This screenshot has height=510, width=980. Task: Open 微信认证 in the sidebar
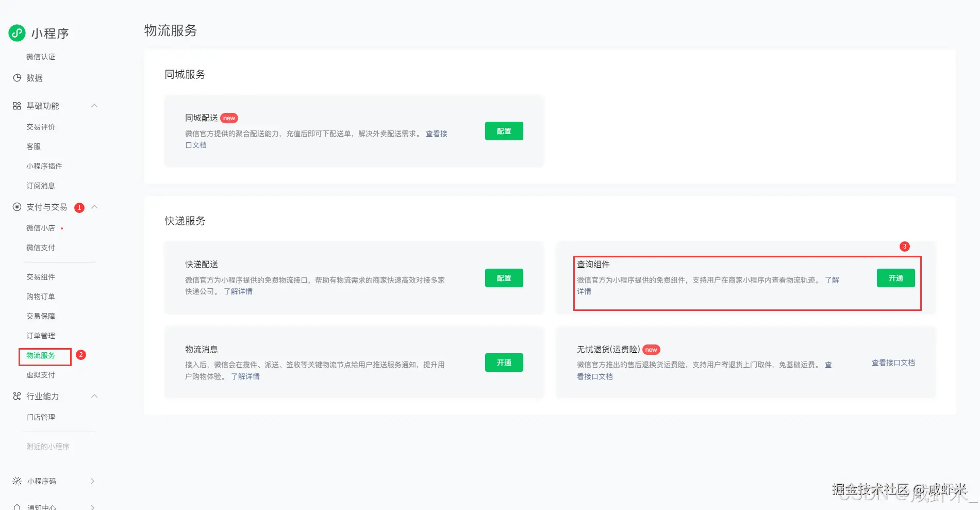point(41,57)
